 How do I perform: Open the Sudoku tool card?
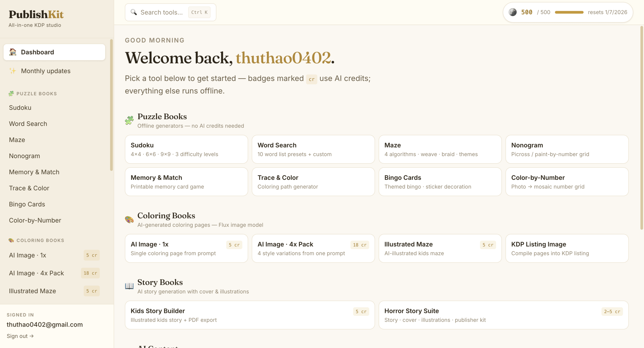coord(186,149)
